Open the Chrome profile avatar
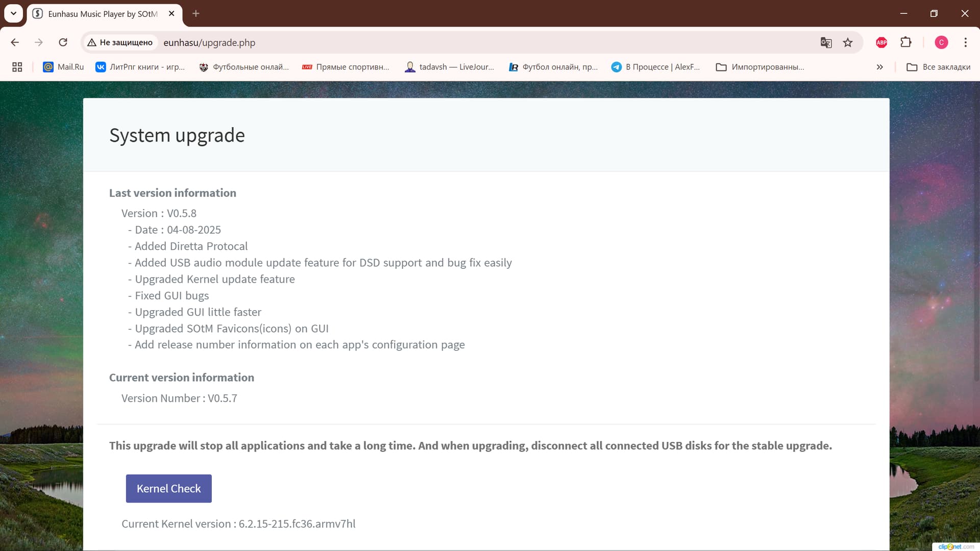The width and height of the screenshot is (980, 551). point(941,42)
